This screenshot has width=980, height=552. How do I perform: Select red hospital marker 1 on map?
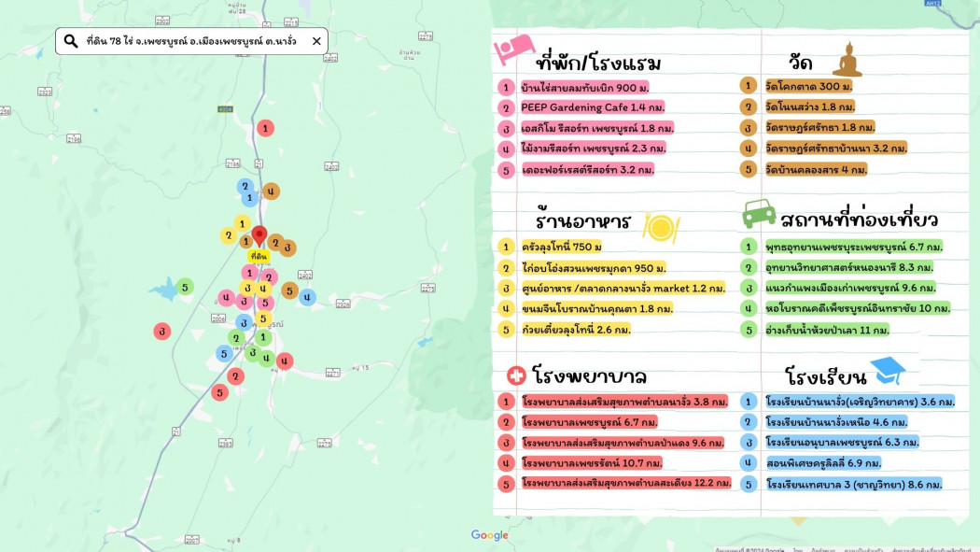[265, 128]
